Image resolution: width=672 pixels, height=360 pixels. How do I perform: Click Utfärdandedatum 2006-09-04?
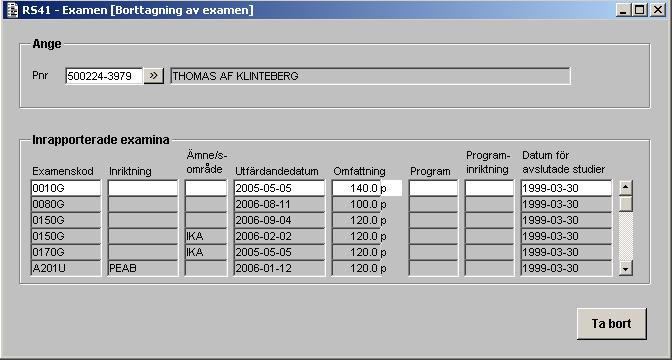pyautogui.click(x=279, y=220)
